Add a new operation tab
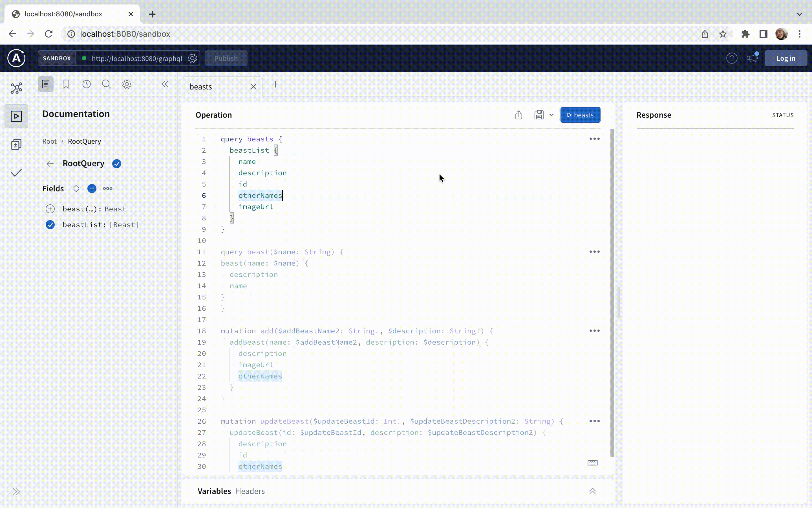Viewport: 812px width, 508px height. (x=275, y=84)
